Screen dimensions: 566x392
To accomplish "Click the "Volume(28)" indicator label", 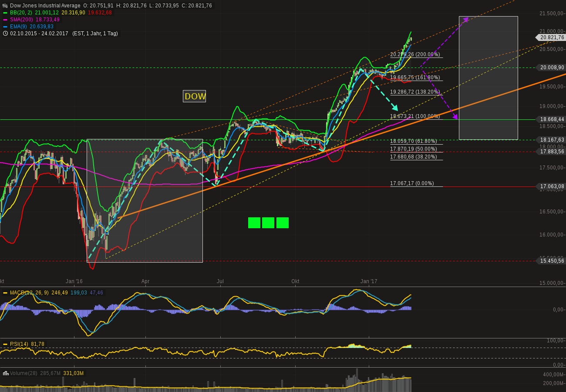I will click(23, 373).
